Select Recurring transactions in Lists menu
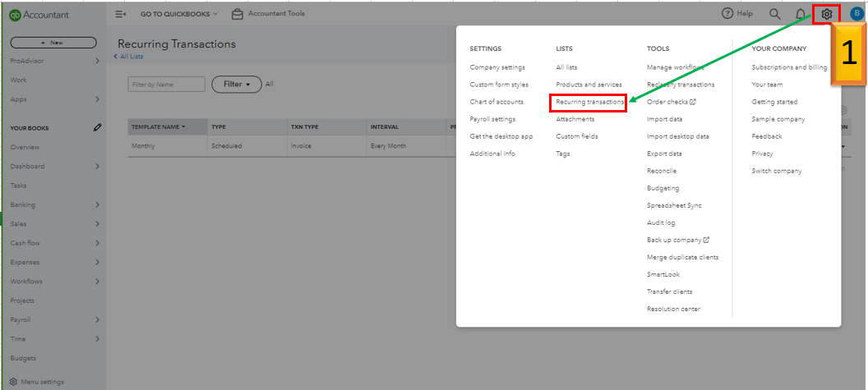Viewport: 868px width, 390px height. pos(589,102)
